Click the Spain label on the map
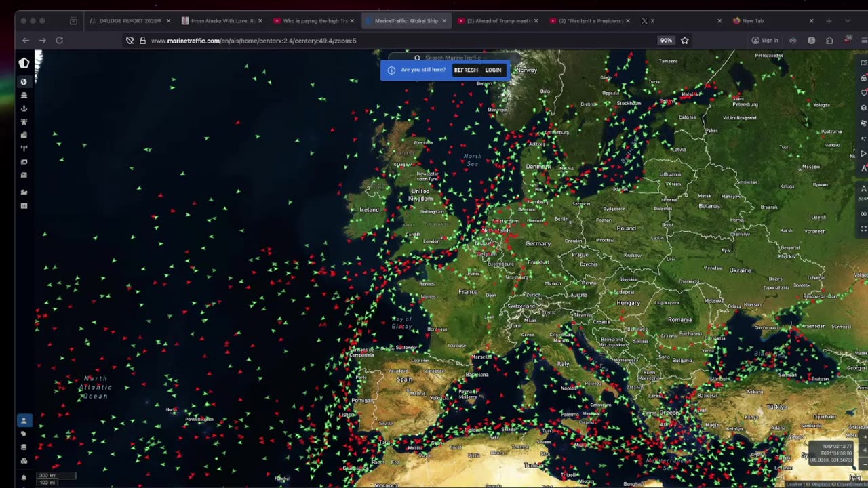 (404, 379)
